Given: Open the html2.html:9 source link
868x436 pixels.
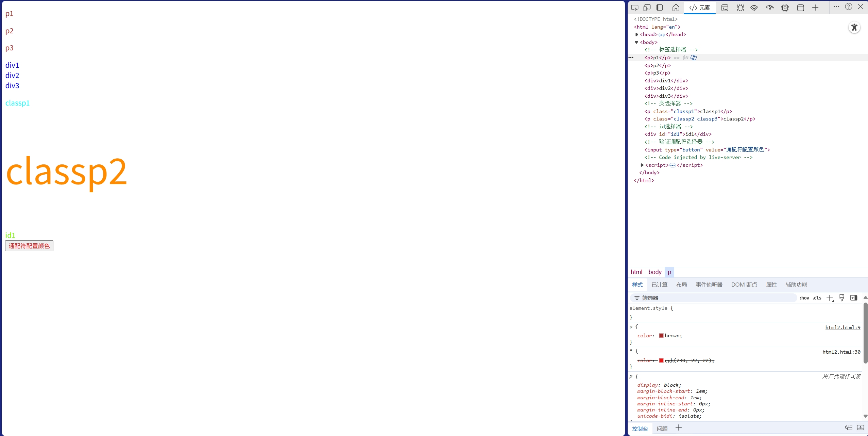Looking at the screenshot, I should [x=843, y=327].
